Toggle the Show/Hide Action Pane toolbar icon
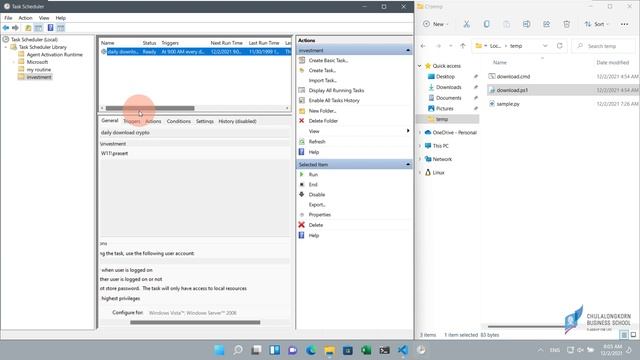Image resolution: width=640 pixels, height=360 pixels. coord(60,28)
